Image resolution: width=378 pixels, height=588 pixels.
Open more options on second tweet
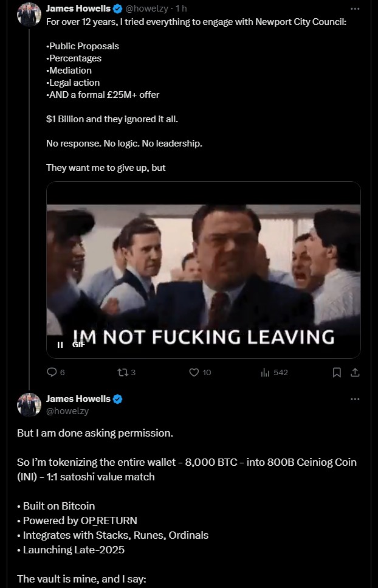(x=355, y=399)
